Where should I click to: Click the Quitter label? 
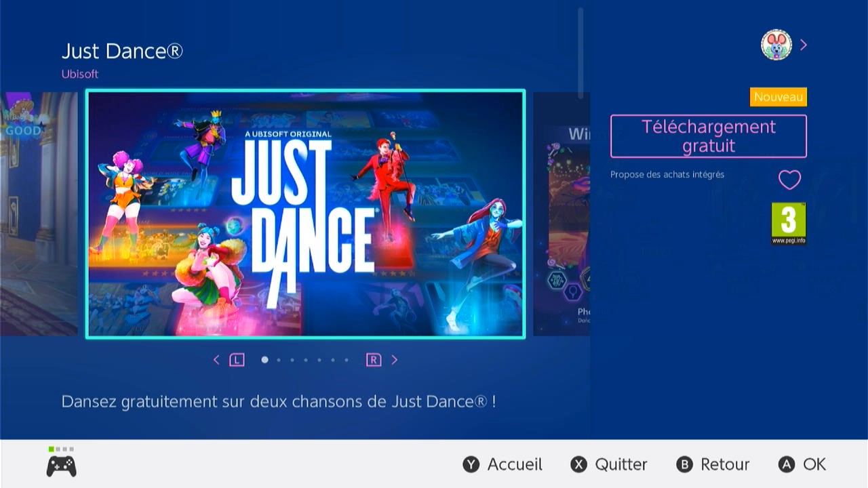coord(621,464)
